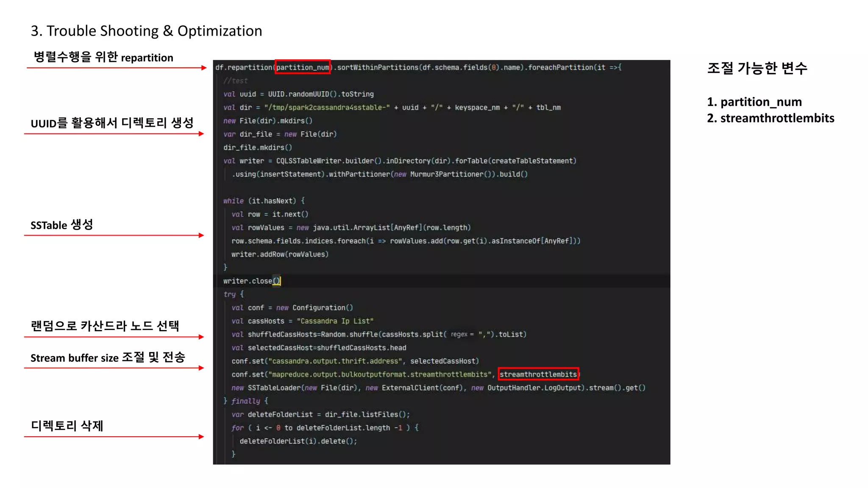
Task: Click the 'SSTable 생성' label
Action: pos(62,225)
